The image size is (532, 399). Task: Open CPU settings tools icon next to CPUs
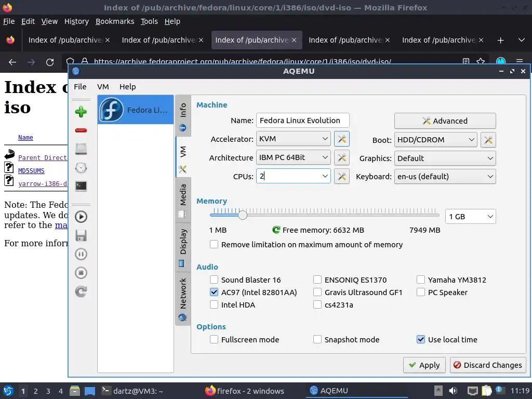click(342, 176)
